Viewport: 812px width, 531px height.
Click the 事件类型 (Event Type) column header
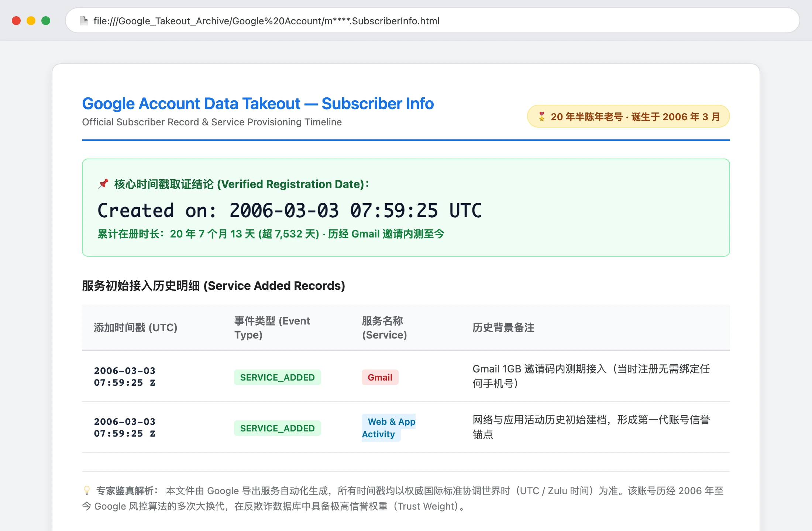click(272, 327)
